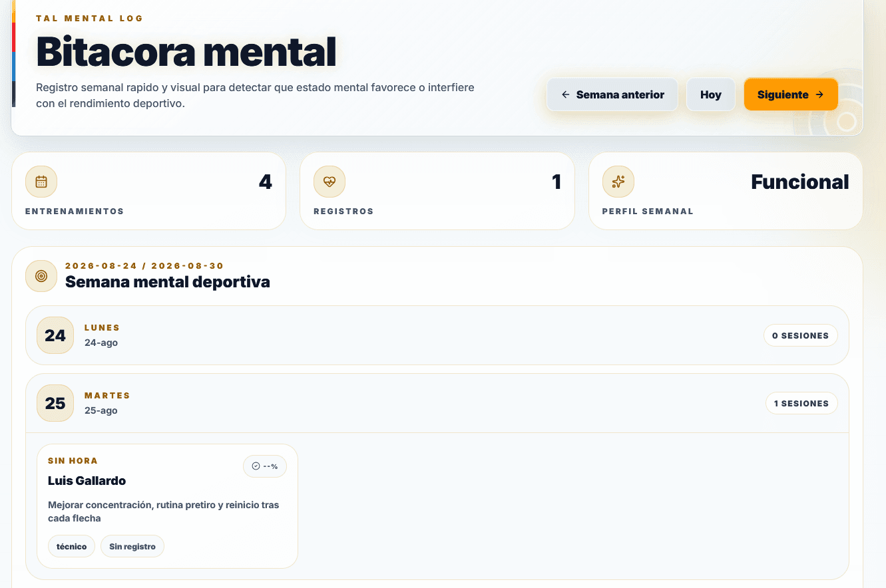
Task: Click the LUNES day label
Action: (102, 327)
